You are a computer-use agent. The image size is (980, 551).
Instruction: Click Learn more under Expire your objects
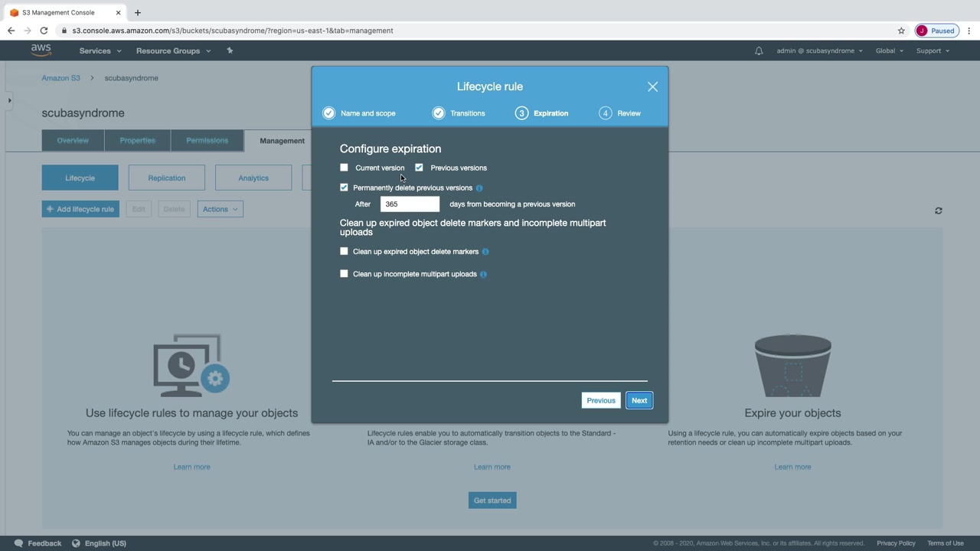coord(792,467)
